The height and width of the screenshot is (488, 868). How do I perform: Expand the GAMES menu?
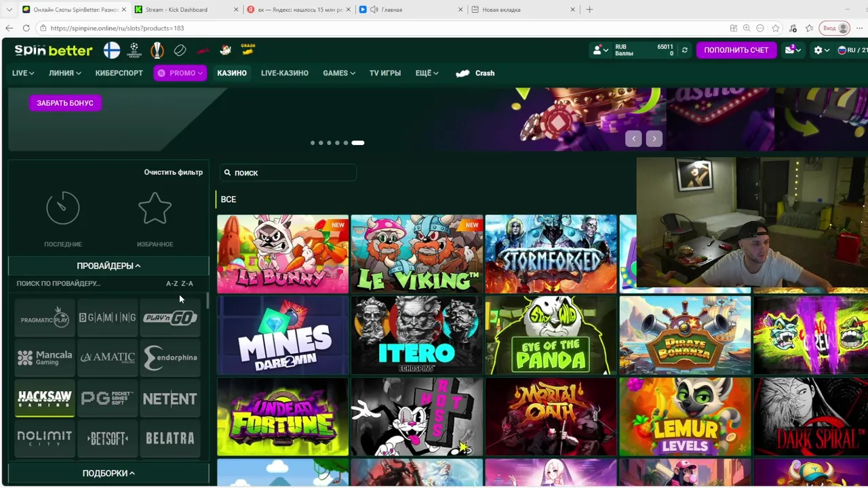[x=339, y=73]
